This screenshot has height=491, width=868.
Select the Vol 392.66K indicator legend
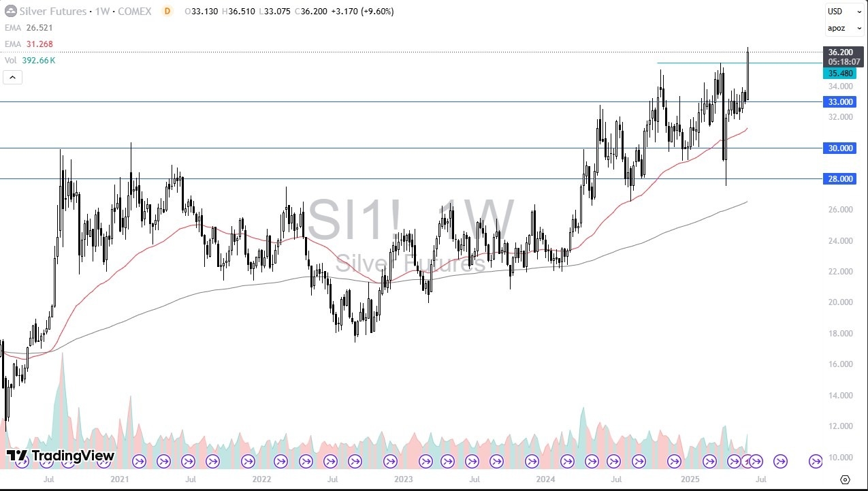39,61
